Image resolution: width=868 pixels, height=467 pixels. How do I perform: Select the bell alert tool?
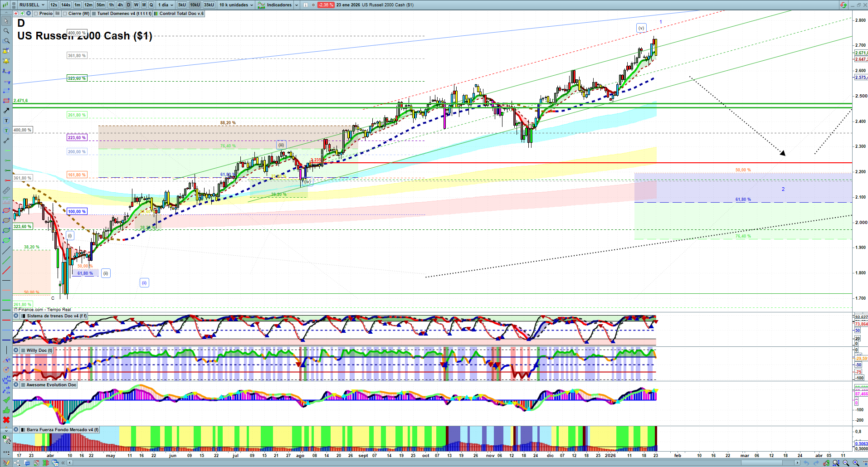click(x=6, y=61)
